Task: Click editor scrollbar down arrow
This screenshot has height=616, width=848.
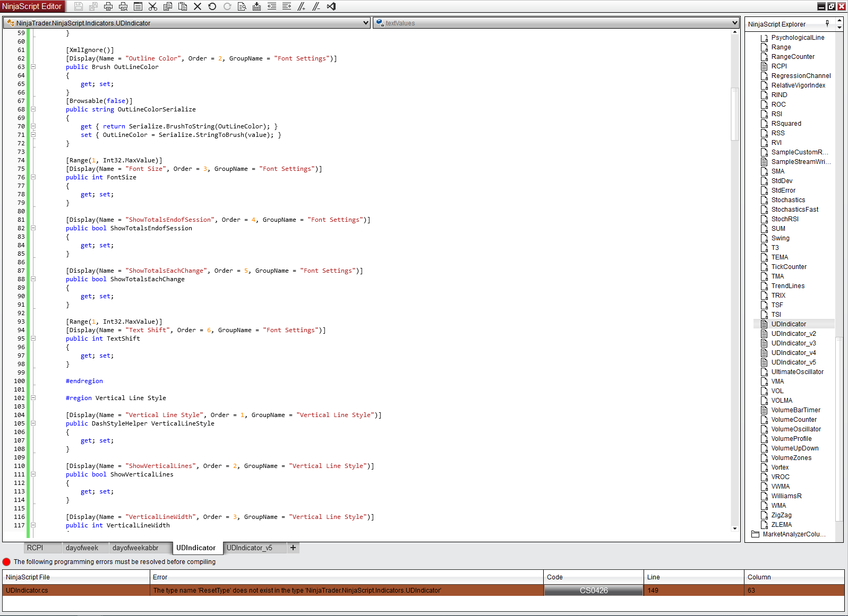Action: tap(735, 528)
